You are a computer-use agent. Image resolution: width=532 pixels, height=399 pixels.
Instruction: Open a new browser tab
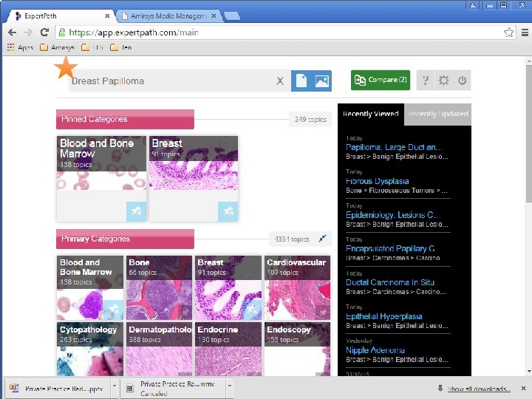point(233,16)
